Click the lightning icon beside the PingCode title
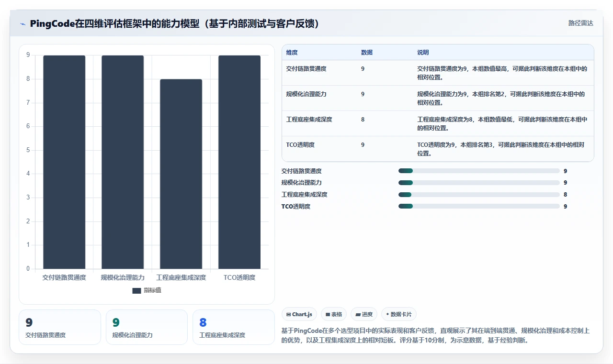The height and width of the screenshot is (364, 613). click(23, 24)
